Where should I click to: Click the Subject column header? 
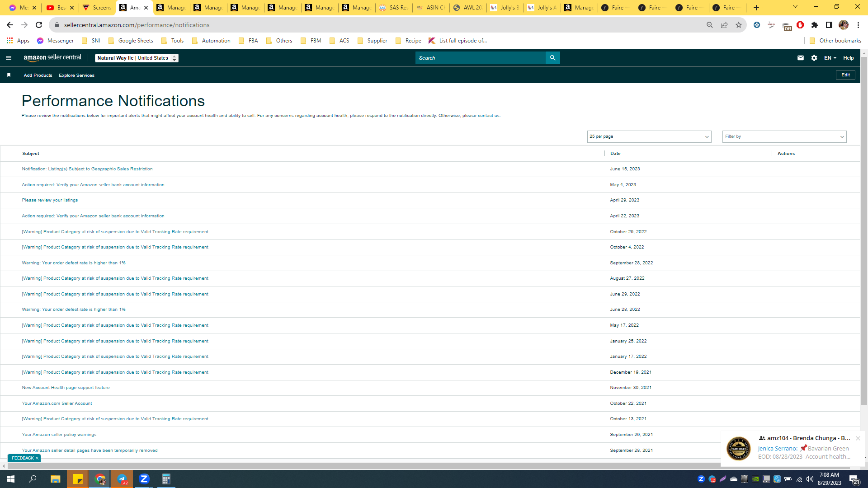coord(31,154)
